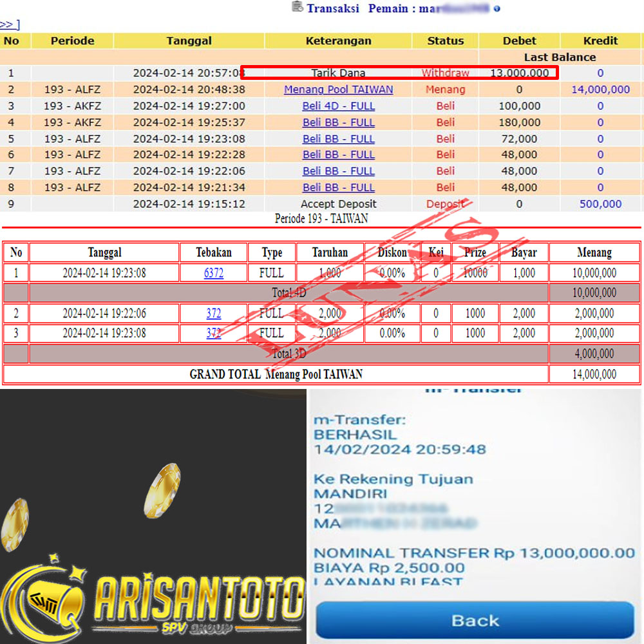This screenshot has width=644, height=644.
Task: Click the 'MANDIRI' bank name
Action: tap(350, 494)
